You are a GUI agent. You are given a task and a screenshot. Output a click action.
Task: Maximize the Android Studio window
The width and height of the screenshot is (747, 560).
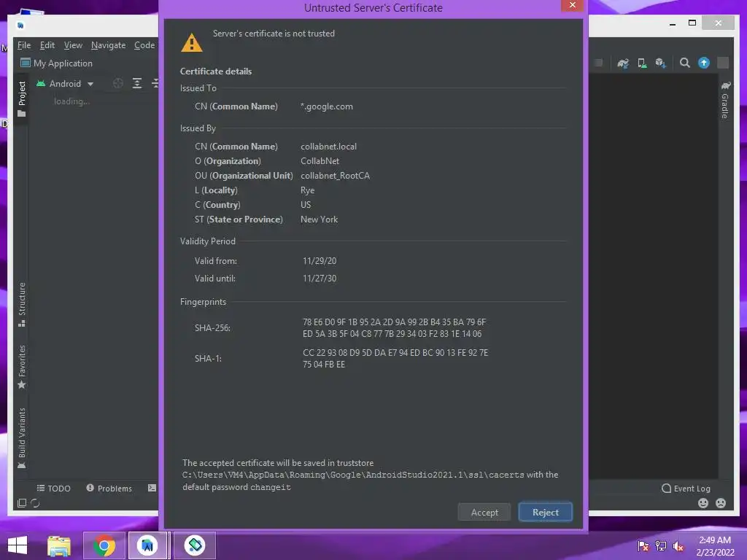coord(692,23)
